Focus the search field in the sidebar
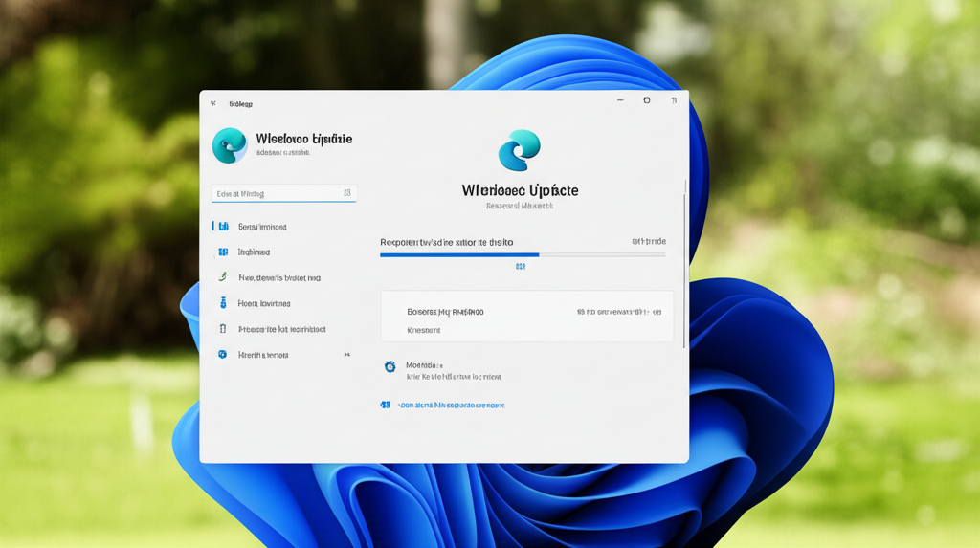Viewport: 980px width, 548px height. 278,193
